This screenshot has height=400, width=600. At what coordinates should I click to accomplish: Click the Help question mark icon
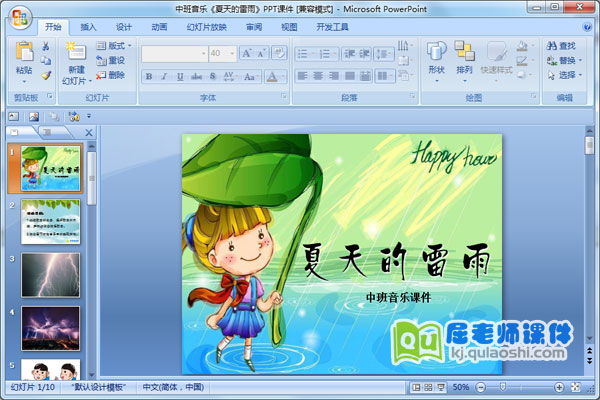point(587,27)
